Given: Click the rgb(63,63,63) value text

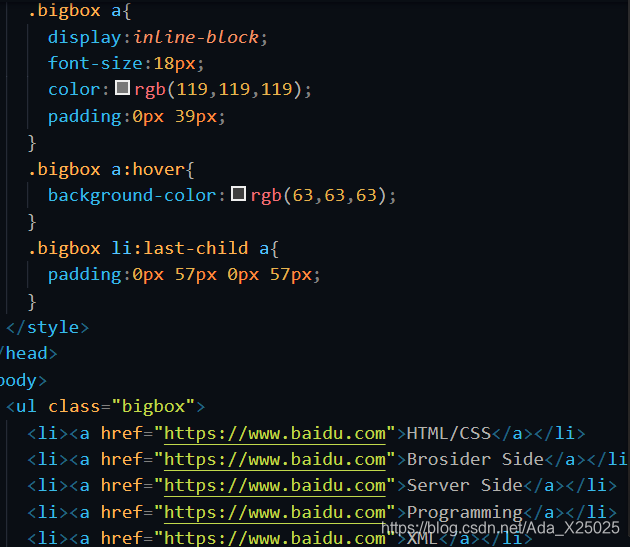Looking at the screenshot, I should pyautogui.click(x=319, y=196).
